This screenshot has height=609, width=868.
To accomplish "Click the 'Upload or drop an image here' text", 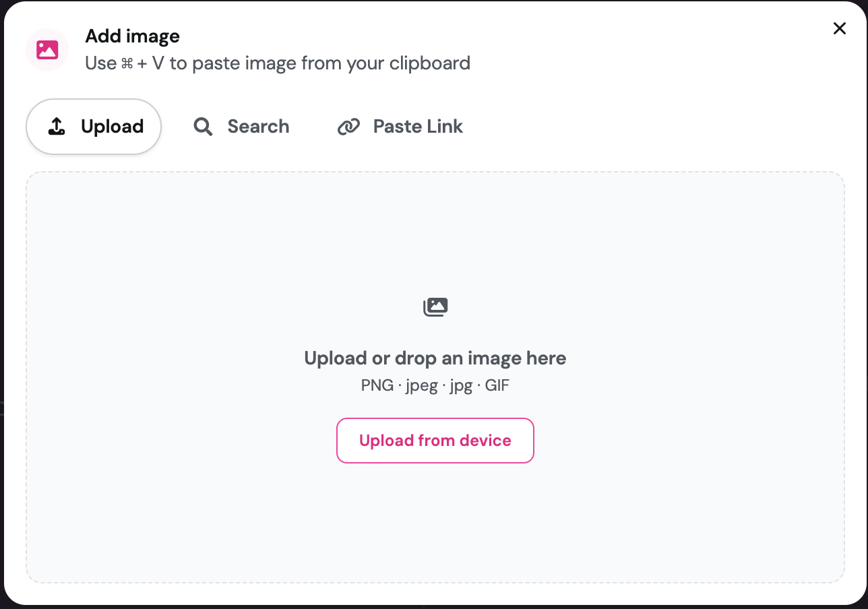I will tap(435, 358).
